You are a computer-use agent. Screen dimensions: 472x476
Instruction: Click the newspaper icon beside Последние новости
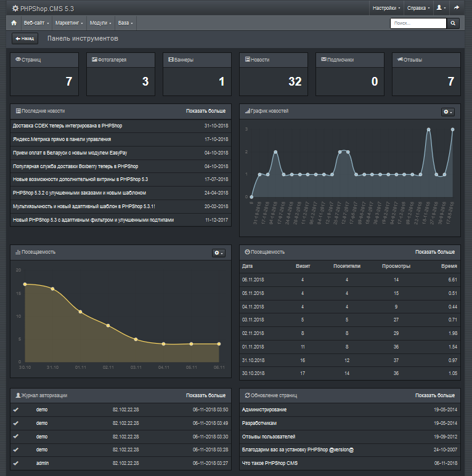(x=18, y=111)
